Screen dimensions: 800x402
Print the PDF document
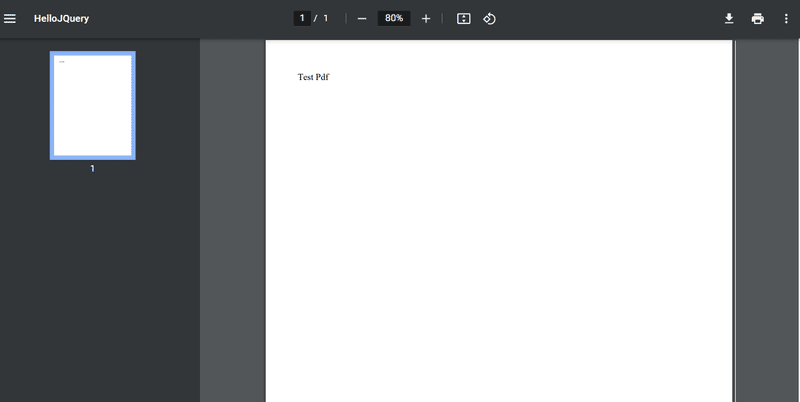click(x=758, y=19)
